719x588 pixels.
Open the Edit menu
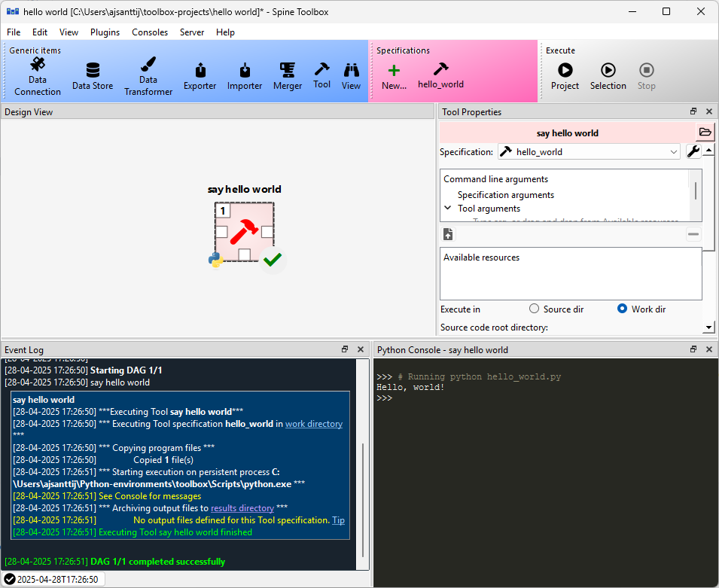click(x=39, y=32)
